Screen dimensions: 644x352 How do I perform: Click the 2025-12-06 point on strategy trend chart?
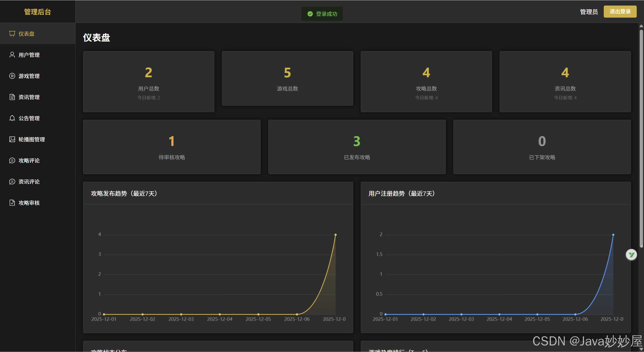coord(297,314)
